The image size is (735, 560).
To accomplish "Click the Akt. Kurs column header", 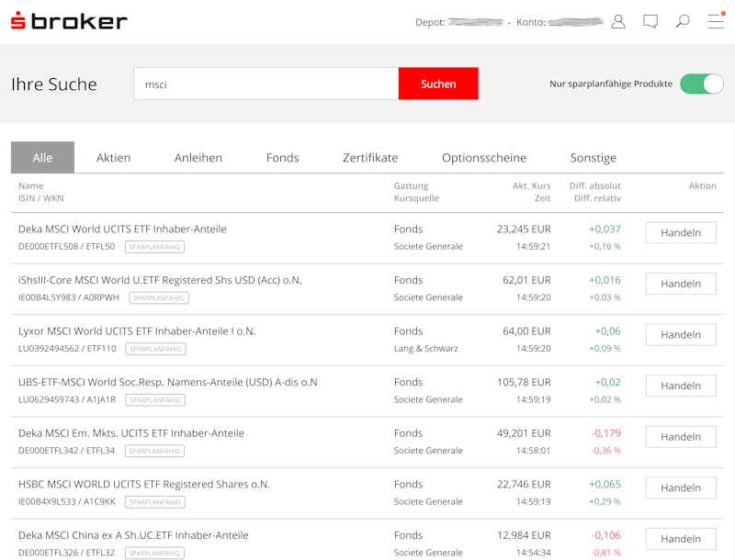I will tap(532, 185).
